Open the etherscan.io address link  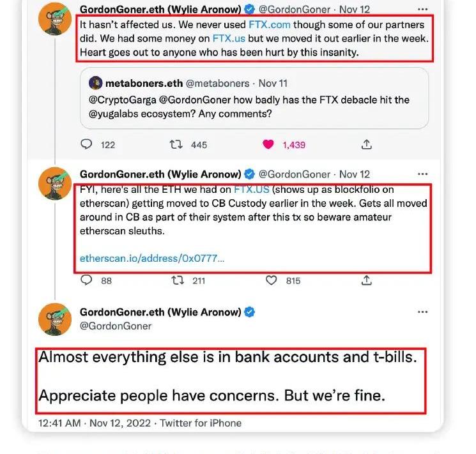click(152, 259)
